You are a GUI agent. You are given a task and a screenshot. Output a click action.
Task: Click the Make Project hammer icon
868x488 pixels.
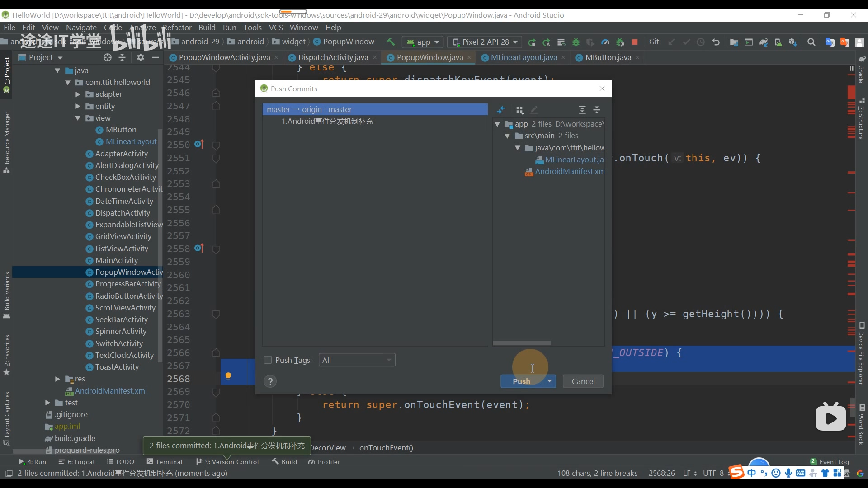(391, 42)
